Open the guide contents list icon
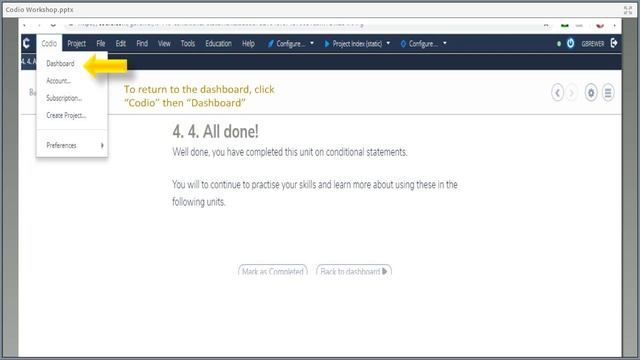This screenshot has height=360, width=640. [x=608, y=93]
